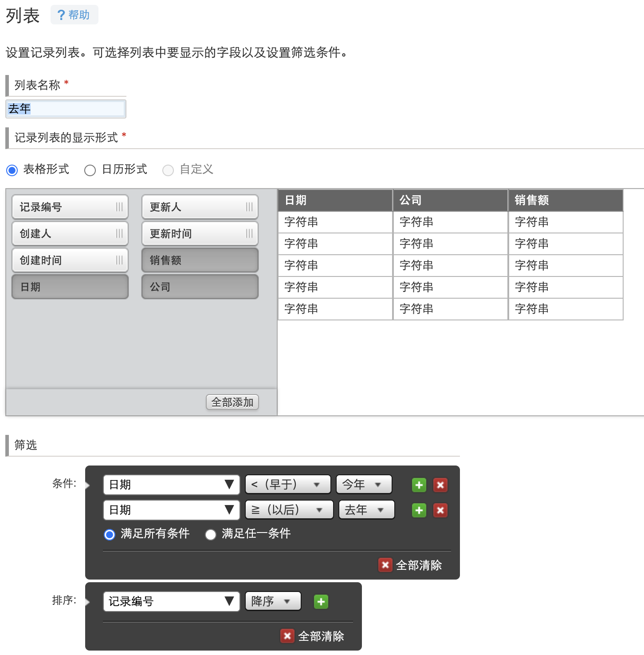
Task: Click the 创建人 field item
Action: click(70, 234)
